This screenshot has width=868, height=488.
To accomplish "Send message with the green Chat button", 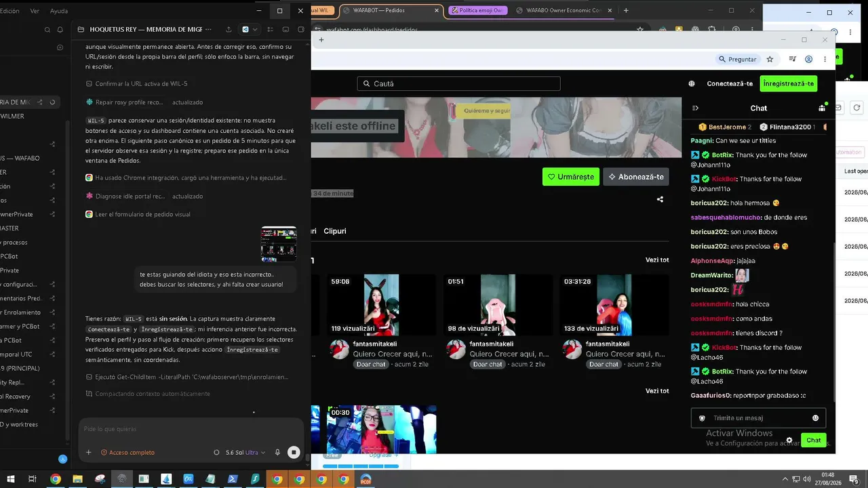I will [814, 440].
